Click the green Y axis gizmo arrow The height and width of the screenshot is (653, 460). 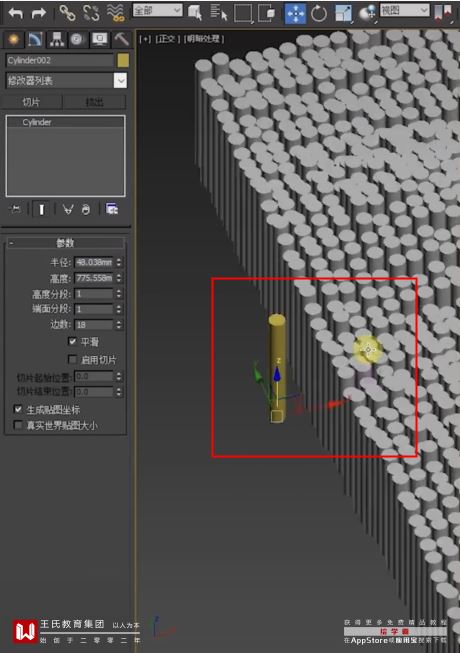pyautogui.click(x=258, y=376)
